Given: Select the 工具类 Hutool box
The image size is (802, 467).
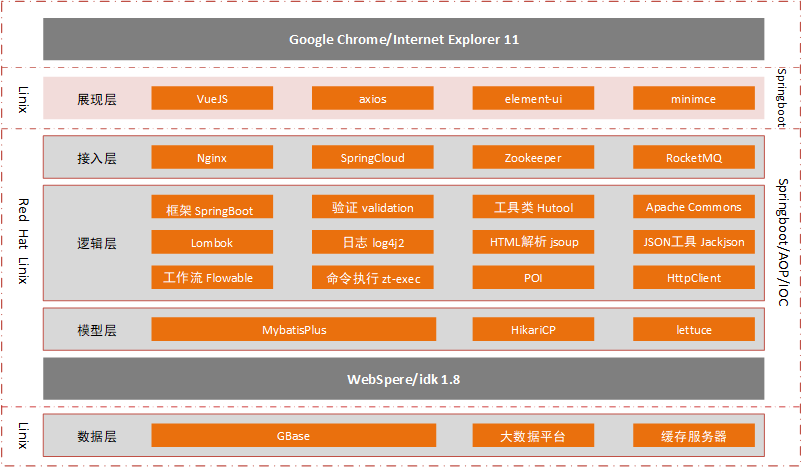Looking at the screenshot, I should coord(533,207).
